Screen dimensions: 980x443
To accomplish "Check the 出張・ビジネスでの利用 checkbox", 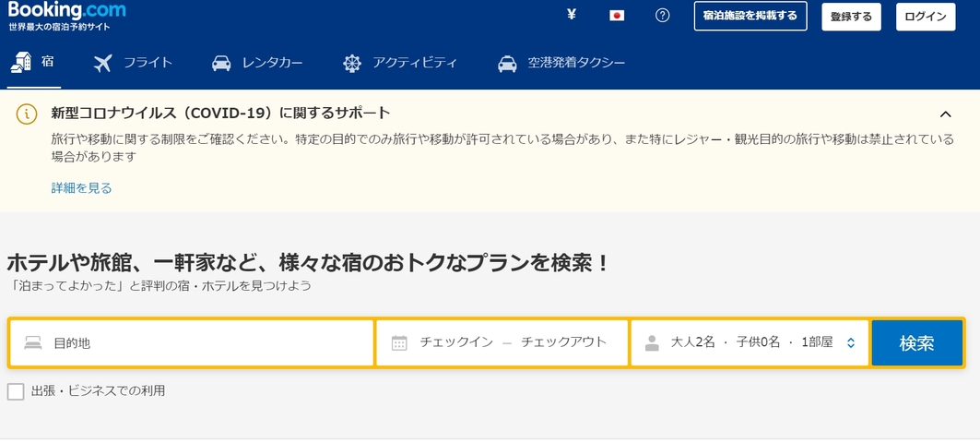I will point(16,391).
